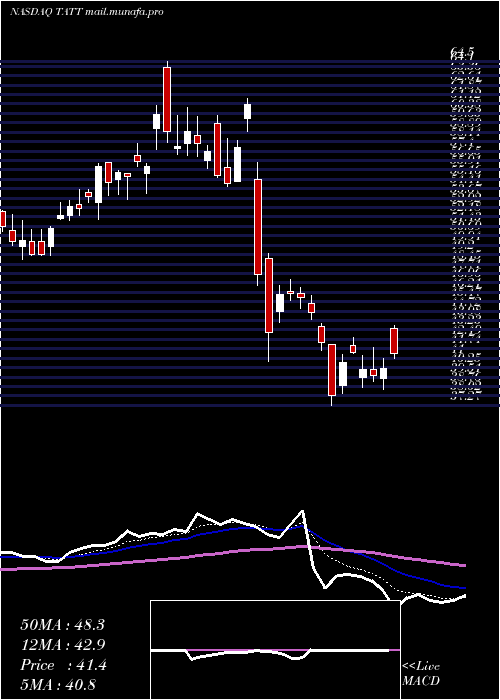Open the <<Live MACD label
This screenshot has height=700, width=500.
pyautogui.click(x=421, y=674)
